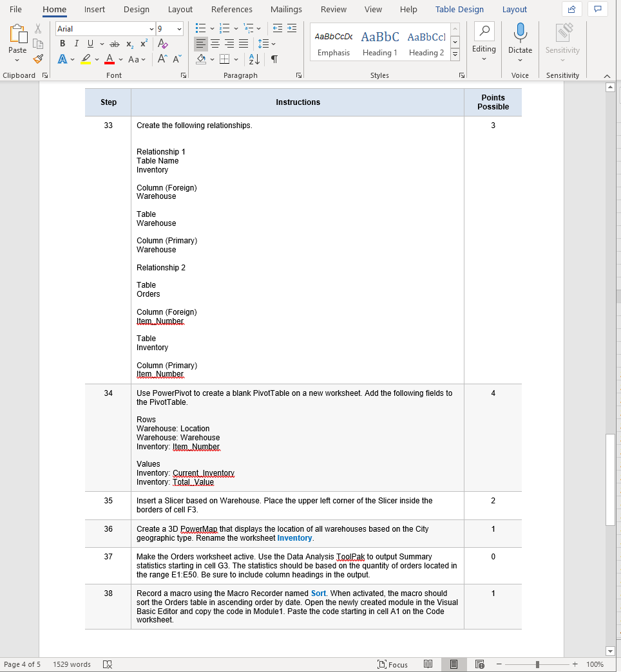Toggle Bold formatting
Screen dimensions: 621x672
click(x=62, y=43)
